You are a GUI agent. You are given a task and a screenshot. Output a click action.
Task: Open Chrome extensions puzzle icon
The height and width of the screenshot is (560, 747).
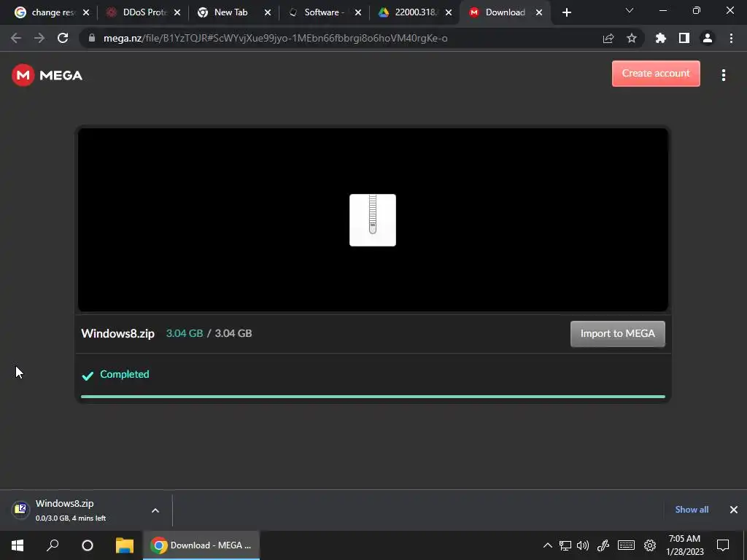[x=661, y=38]
